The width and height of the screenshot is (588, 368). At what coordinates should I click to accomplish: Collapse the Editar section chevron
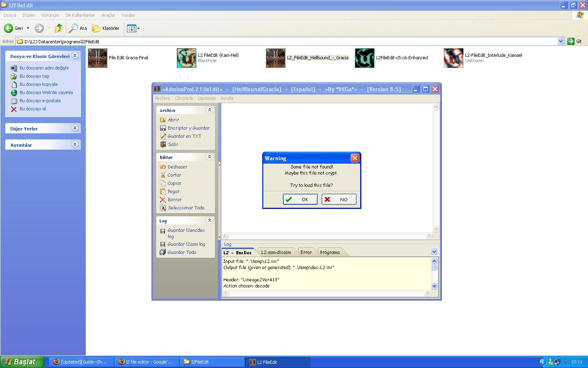point(209,157)
